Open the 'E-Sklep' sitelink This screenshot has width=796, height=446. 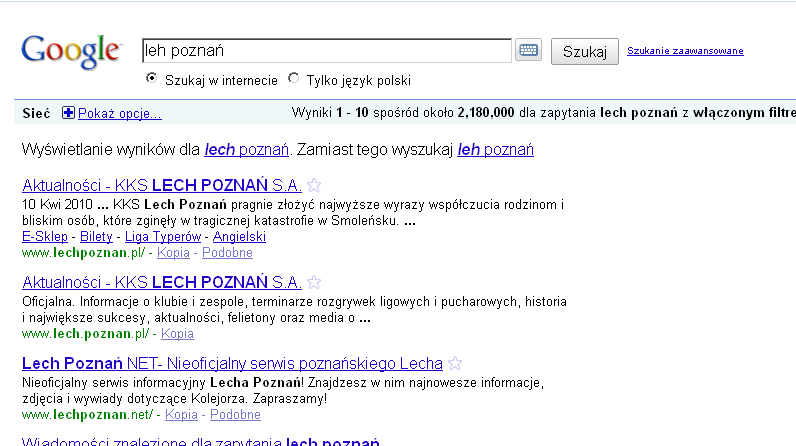click(45, 236)
